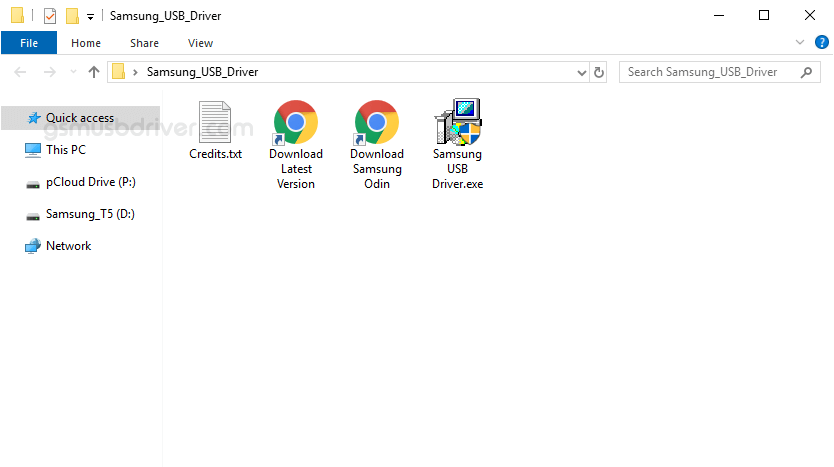Click Samsung_USB_Driver in the address bar

[x=202, y=72]
